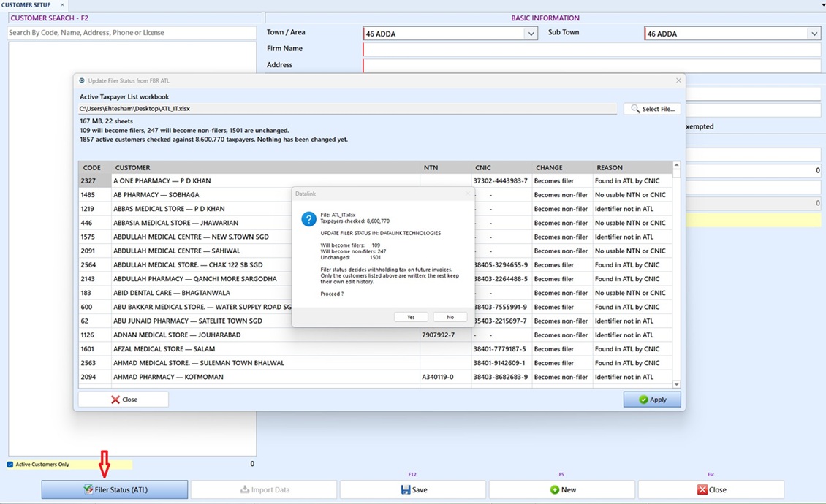Expand the Town / Area dropdown
The height and width of the screenshot is (504, 826).
click(531, 34)
